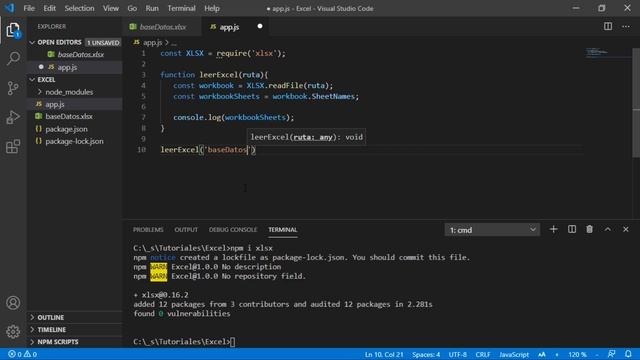Click unsaved dot on app.js tab

[260, 27]
